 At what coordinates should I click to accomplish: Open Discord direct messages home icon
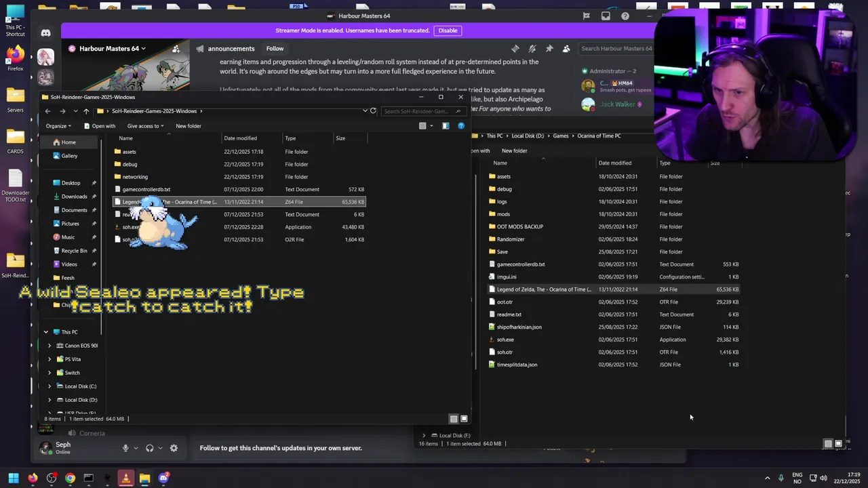45,33
